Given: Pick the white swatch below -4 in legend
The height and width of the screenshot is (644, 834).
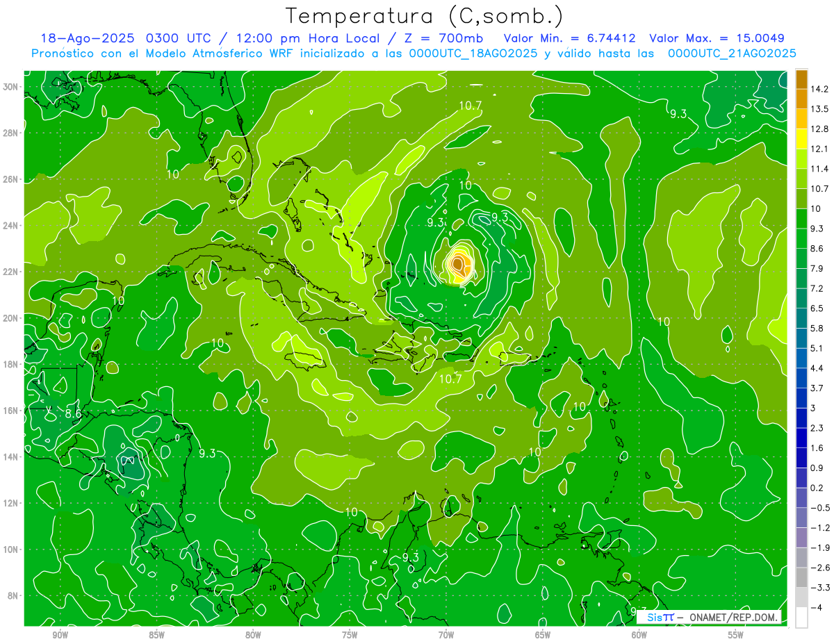Looking at the screenshot, I should tap(801, 618).
